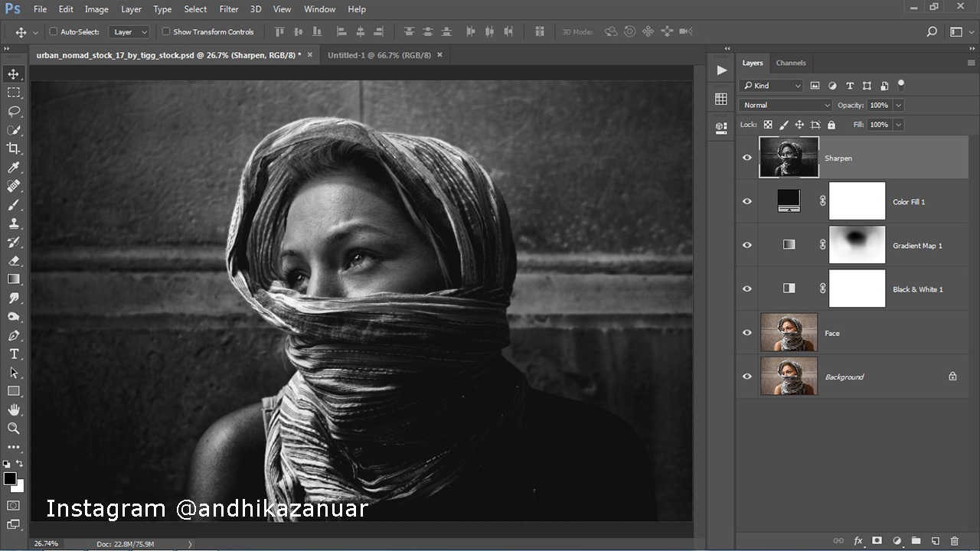Add a new layer mask
This screenshot has width=980, height=551.
click(x=877, y=540)
